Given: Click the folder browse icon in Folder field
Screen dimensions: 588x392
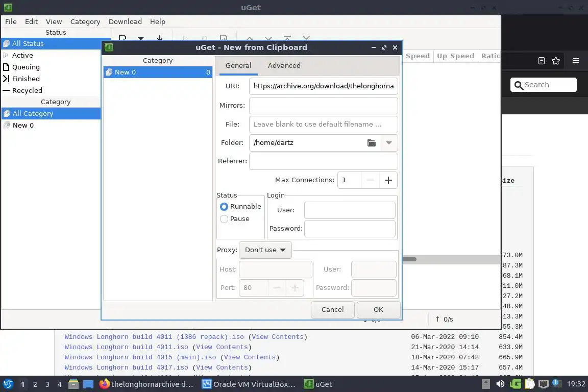Looking at the screenshot, I should [x=371, y=143].
